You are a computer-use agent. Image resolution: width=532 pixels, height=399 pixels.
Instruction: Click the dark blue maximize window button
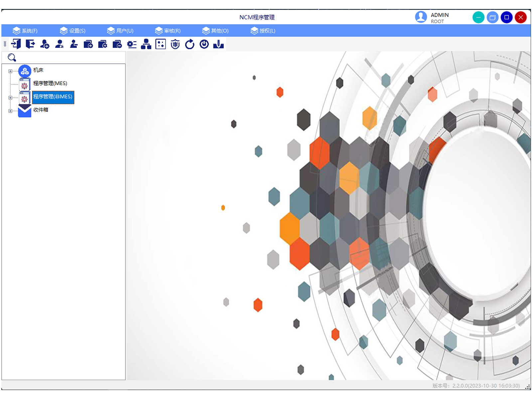tap(507, 17)
